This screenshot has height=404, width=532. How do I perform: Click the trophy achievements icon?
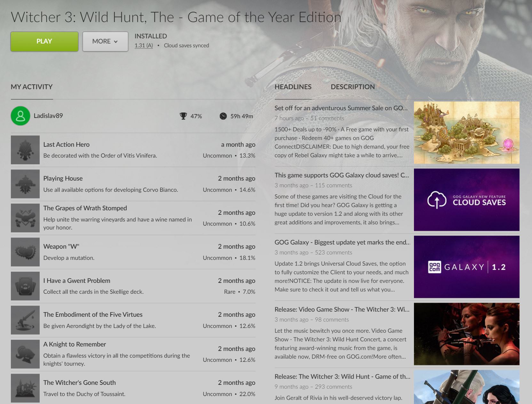pyautogui.click(x=183, y=116)
